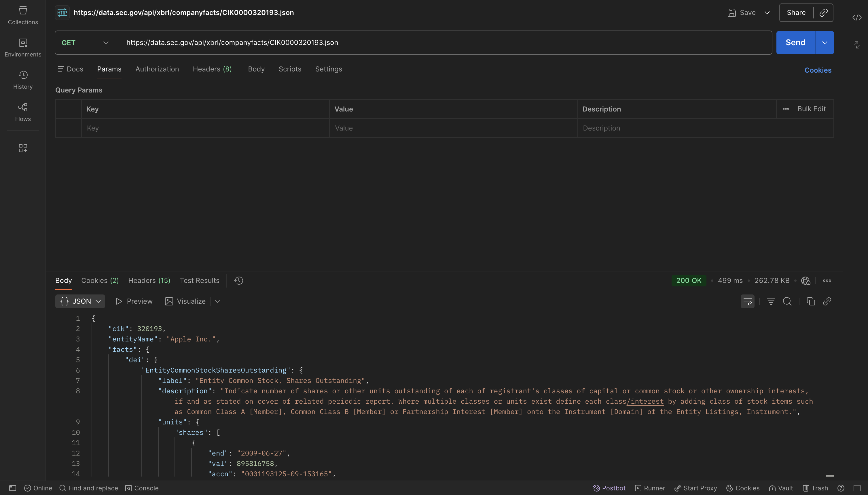868x495 pixels.
Task: Open the request Body tab
Action: click(256, 69)
